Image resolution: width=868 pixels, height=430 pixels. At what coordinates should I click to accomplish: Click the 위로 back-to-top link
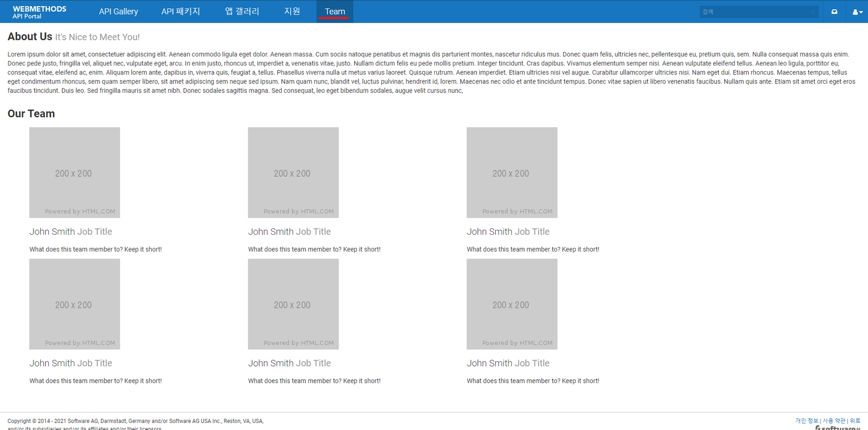pyautogui.click(x=855, y=421)
